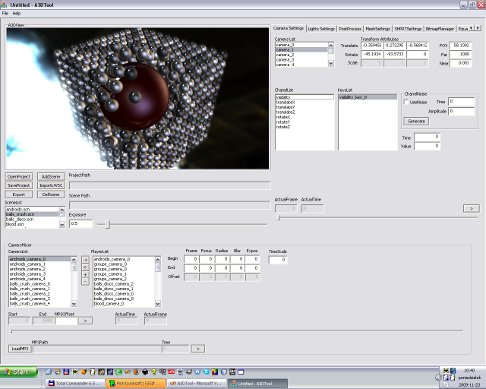Click the play button beside ActualFrame in camera panel
This screenshot has width=486, height=389.
coord(471,209)
